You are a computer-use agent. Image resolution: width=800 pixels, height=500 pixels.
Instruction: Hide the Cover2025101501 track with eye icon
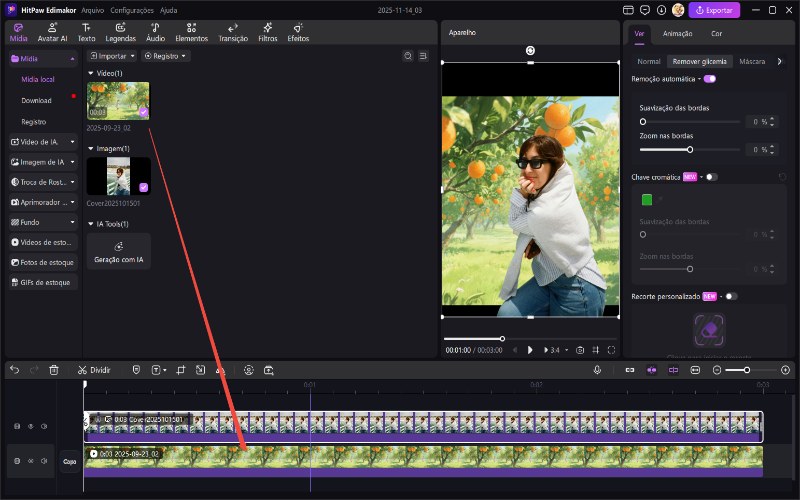coord(31,426)
